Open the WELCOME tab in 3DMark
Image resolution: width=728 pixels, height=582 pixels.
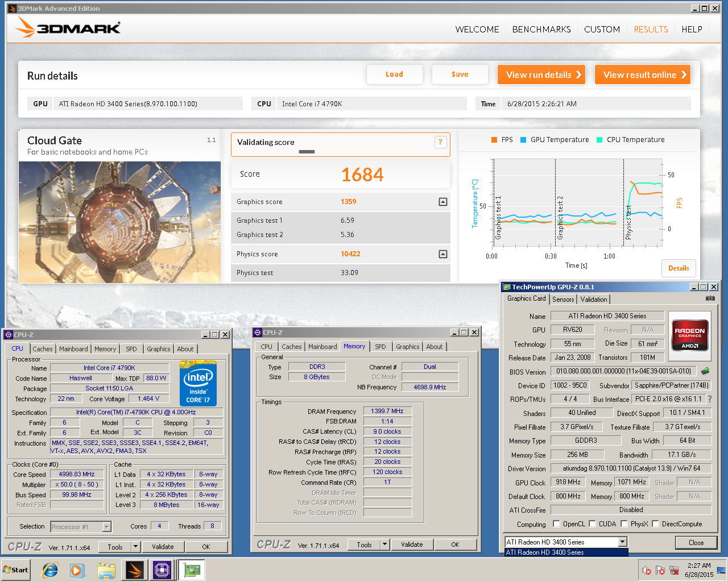[x=477, y=29]
